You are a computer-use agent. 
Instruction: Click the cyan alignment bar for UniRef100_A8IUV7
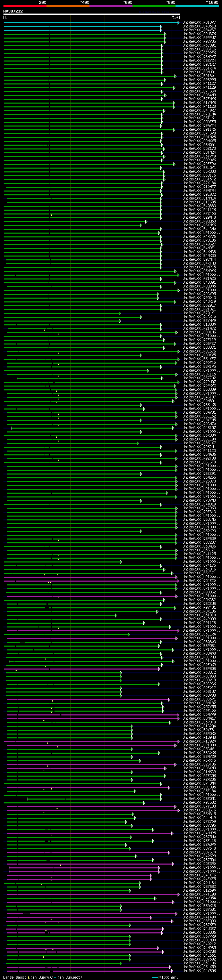pos(92,23)
